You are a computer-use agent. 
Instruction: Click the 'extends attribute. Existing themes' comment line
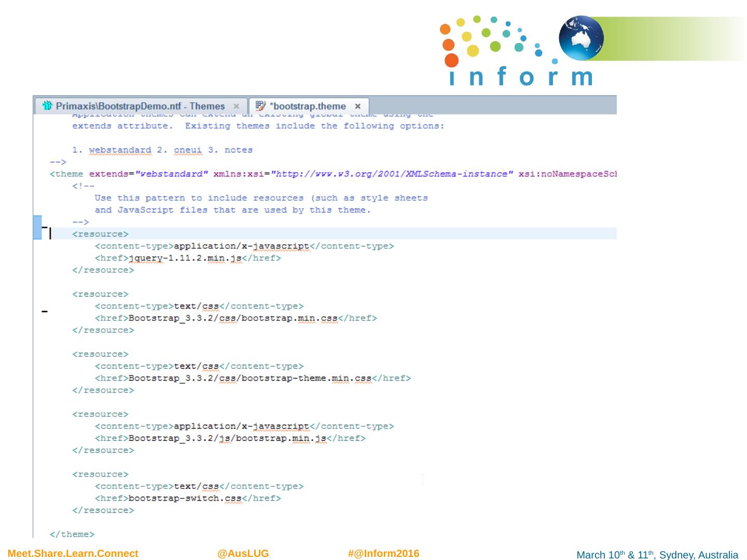click(258, 126)
